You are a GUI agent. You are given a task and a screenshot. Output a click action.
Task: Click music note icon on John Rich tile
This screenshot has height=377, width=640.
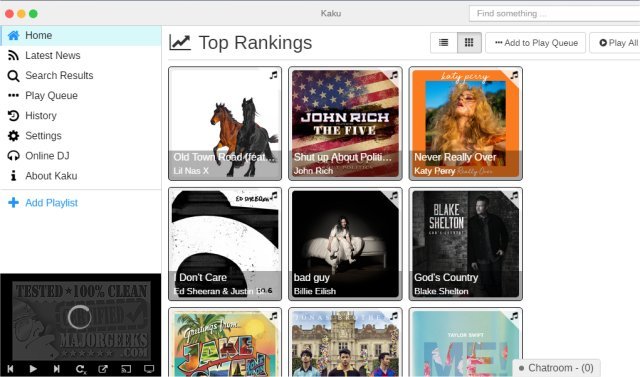pos(394,75)
